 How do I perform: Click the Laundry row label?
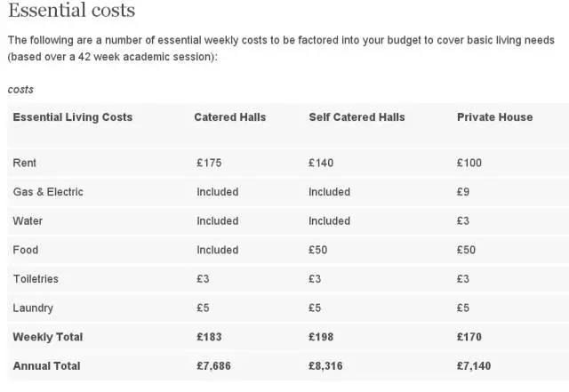coord(33,308)
